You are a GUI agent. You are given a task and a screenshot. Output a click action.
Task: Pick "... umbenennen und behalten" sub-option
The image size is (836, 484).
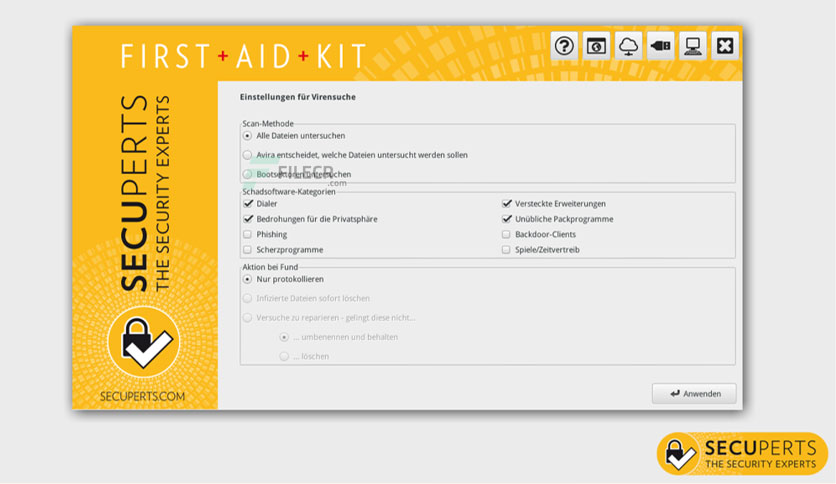point(284,337)
